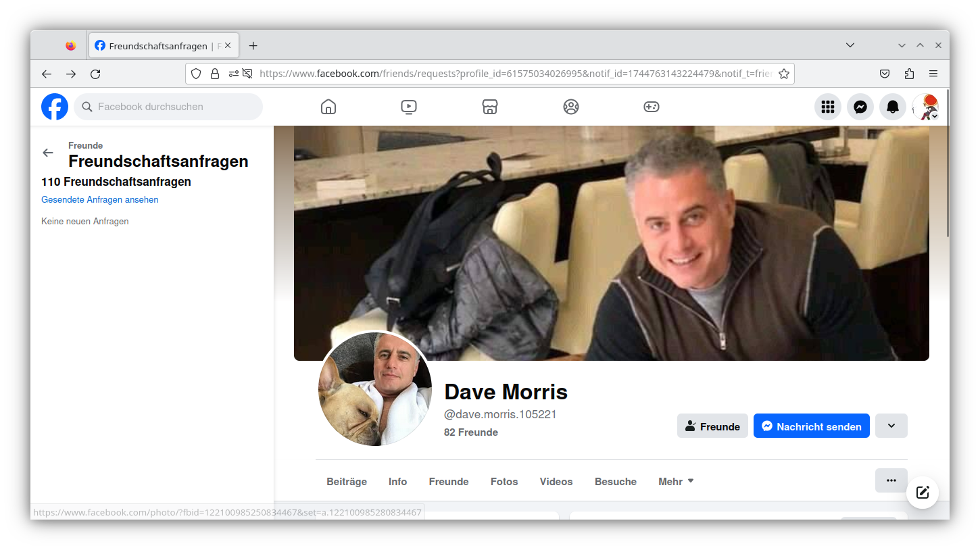Open the apps menu grid icon

(x=827, y=106)
